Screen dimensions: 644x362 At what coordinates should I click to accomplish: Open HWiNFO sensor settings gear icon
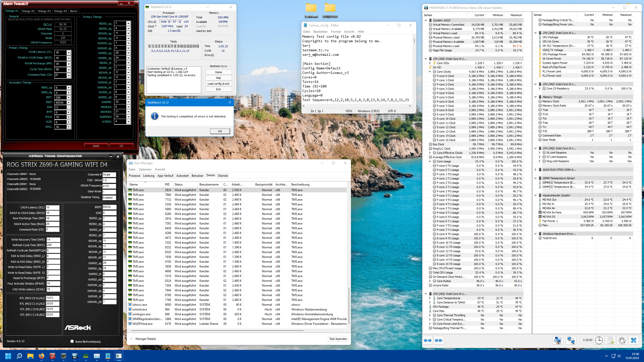(622, 340)
